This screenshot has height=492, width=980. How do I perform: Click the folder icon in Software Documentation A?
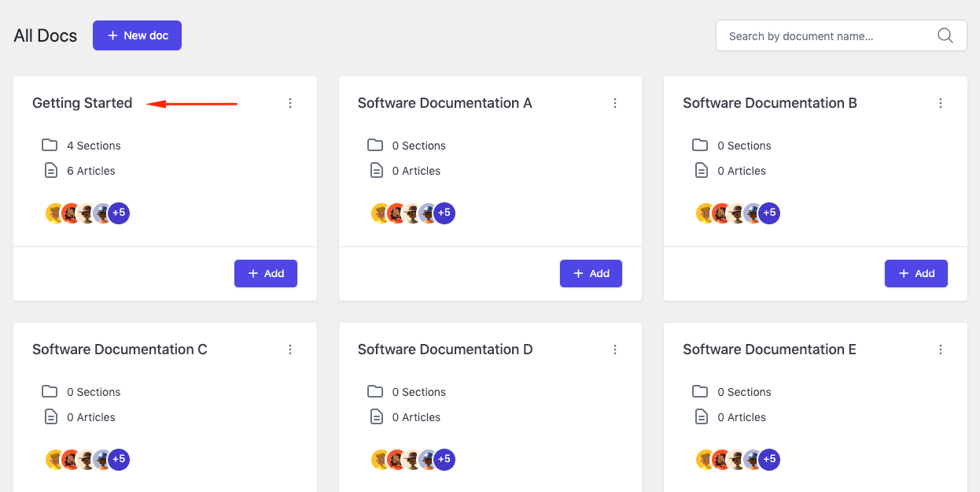(375, 145)
